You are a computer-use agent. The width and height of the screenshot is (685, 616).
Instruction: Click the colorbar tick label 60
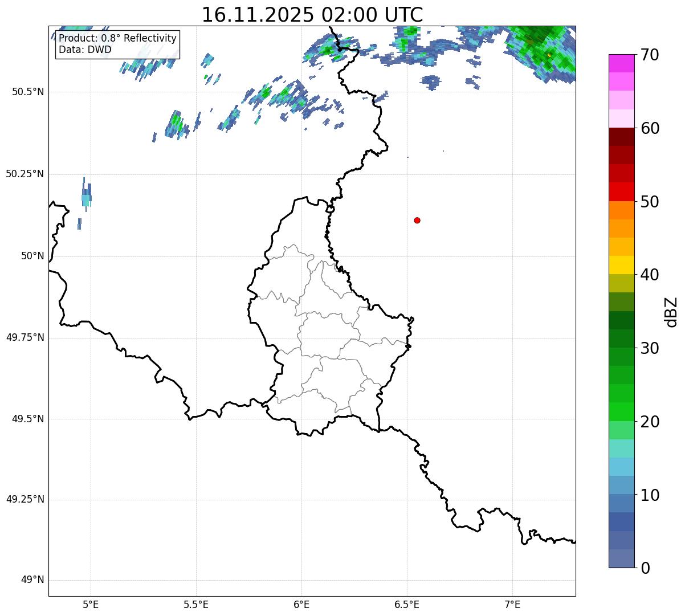(650, 128)
